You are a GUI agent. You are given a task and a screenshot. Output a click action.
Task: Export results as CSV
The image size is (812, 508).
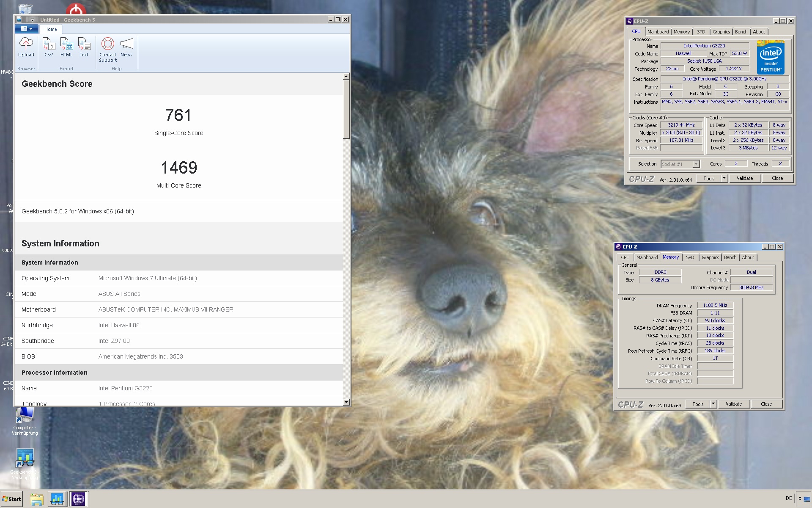coord(49,47)
